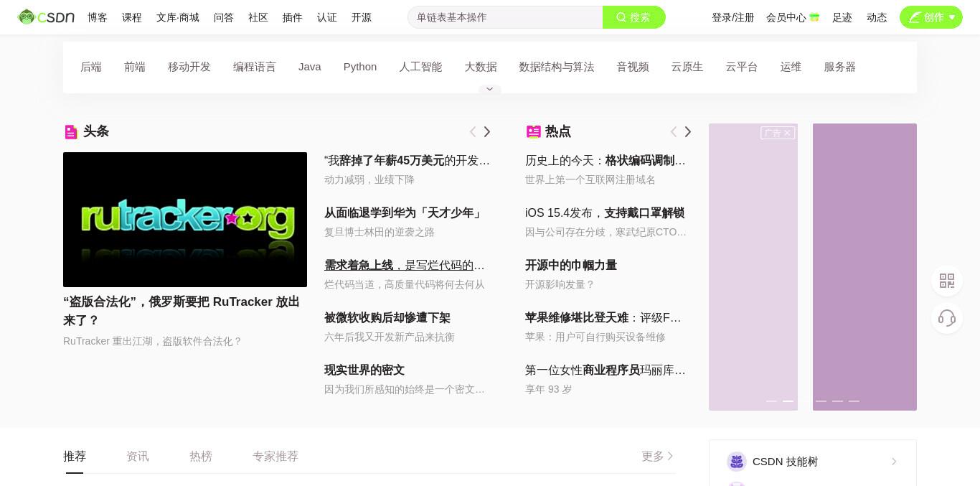Viewport: 980px width, 486px height.
Task: Switch to the 推荐 tab
Action: point(75,457)
